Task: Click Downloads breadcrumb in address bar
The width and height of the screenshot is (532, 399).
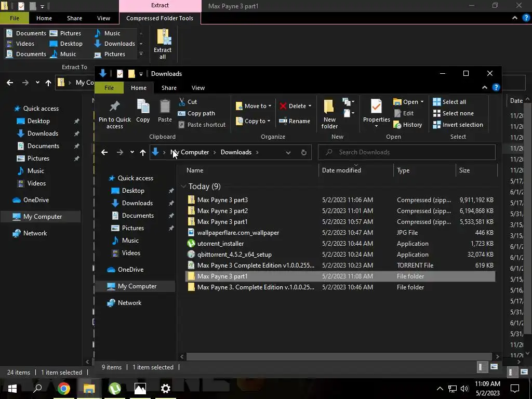Action: (x=236, y=152)
